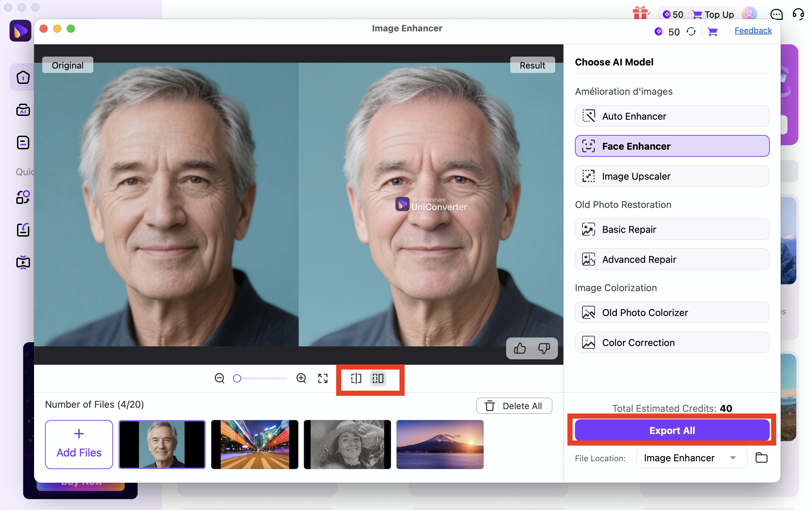Zoom in on the preview with the magnifier plus
Screen dimensions: 812x510
pos(301,378)
